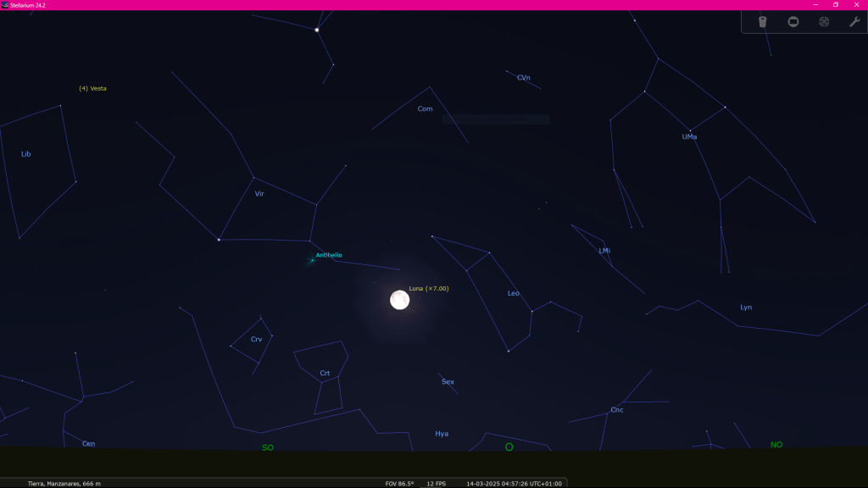The image size is (868, 488).
Task: Click the Antihelio point marker
Action: [312, 261]
